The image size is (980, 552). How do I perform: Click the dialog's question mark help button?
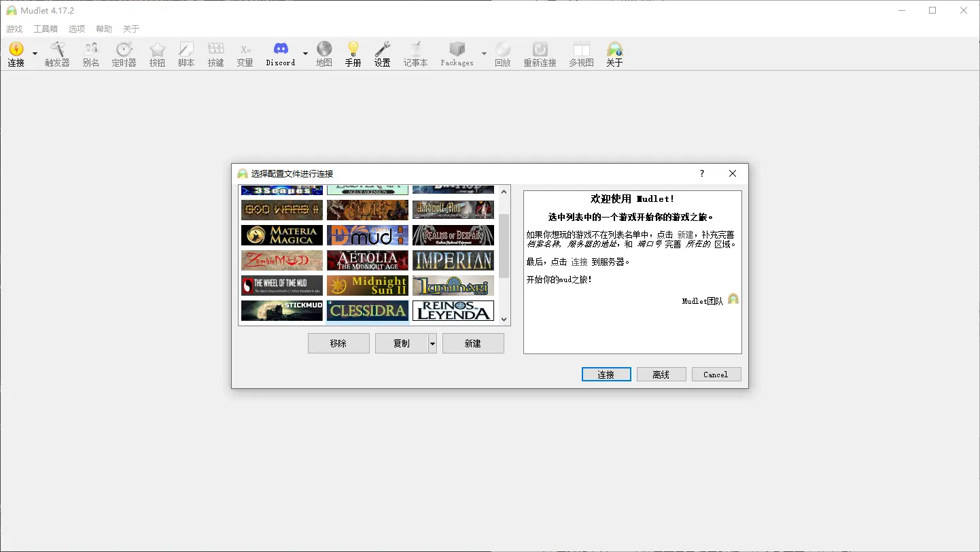(702, 173)
